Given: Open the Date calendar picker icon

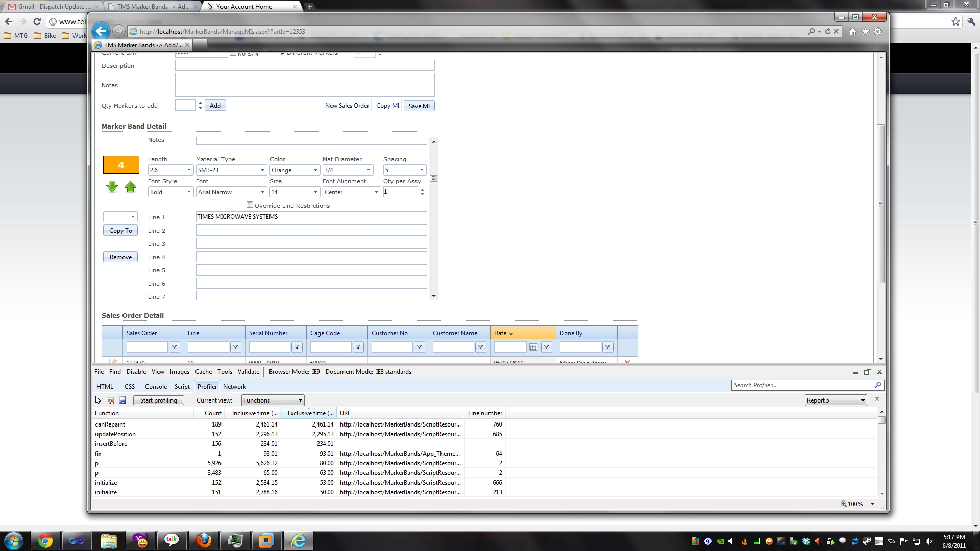Looking at the screenshot, I should [533, 347].
